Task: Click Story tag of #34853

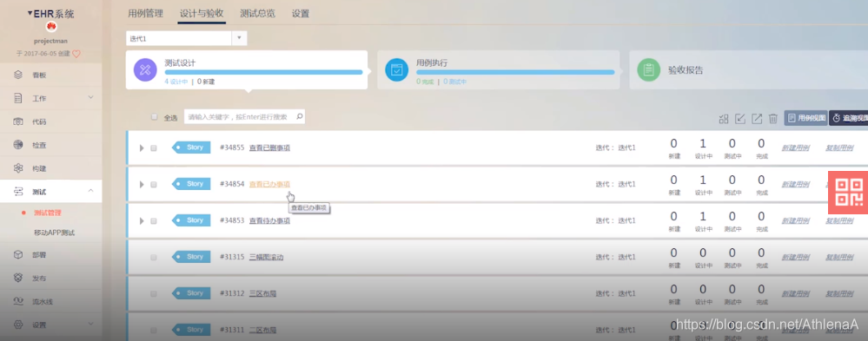Action: point(191,220)
